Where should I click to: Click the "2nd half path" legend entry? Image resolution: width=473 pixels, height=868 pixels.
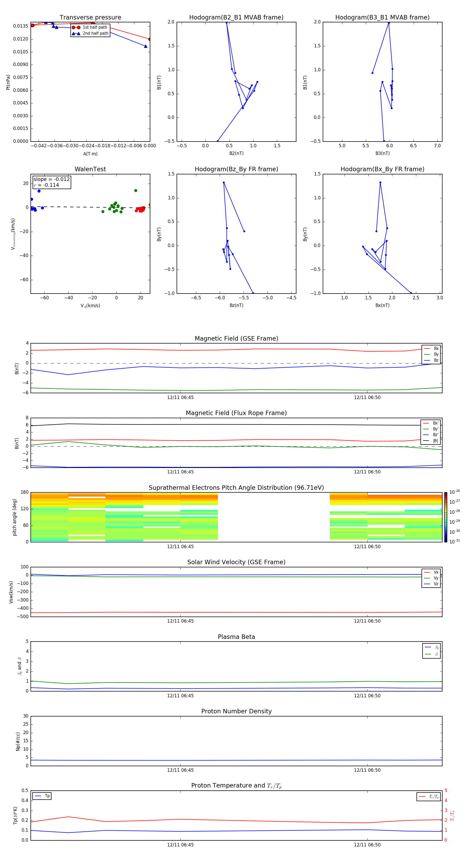click(90, 33)
